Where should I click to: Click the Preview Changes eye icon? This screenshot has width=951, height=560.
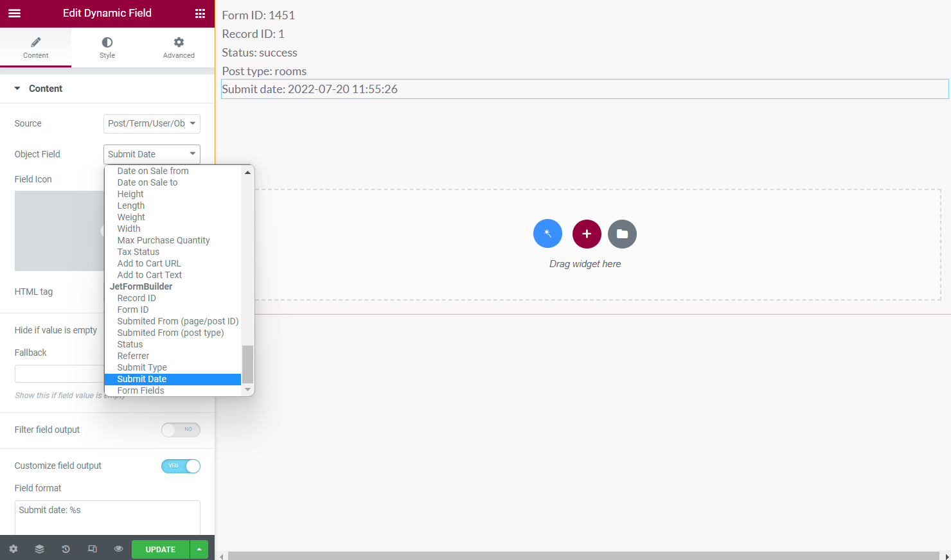coord(118,549)
